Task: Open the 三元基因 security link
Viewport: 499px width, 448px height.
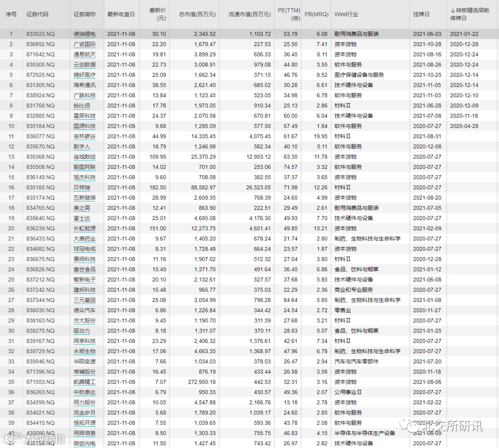Action: 85,300
